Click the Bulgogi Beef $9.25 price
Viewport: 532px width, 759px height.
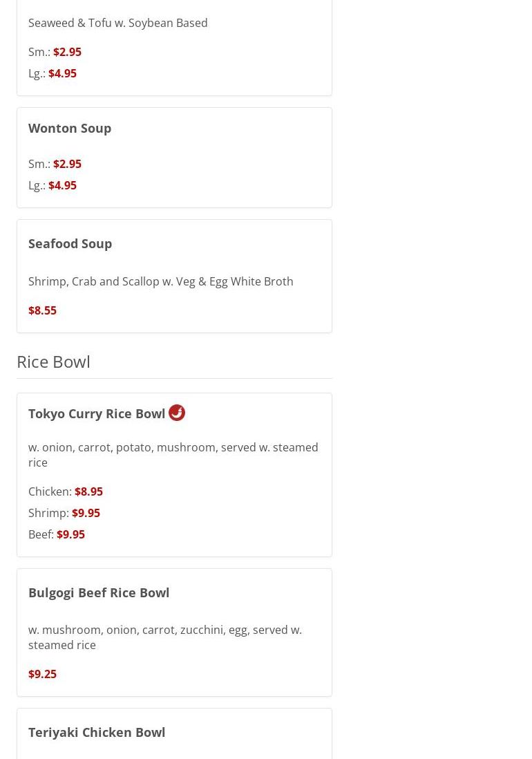coord(42,674)
